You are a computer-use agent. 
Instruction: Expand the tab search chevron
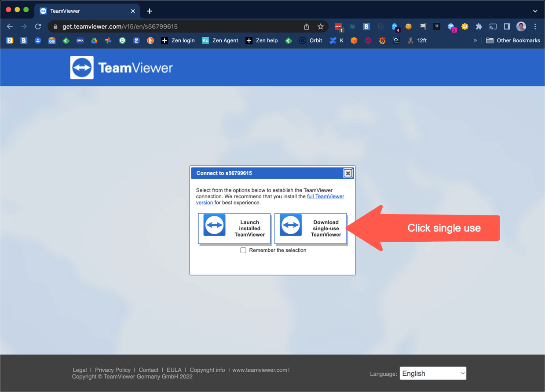point(535,11)
